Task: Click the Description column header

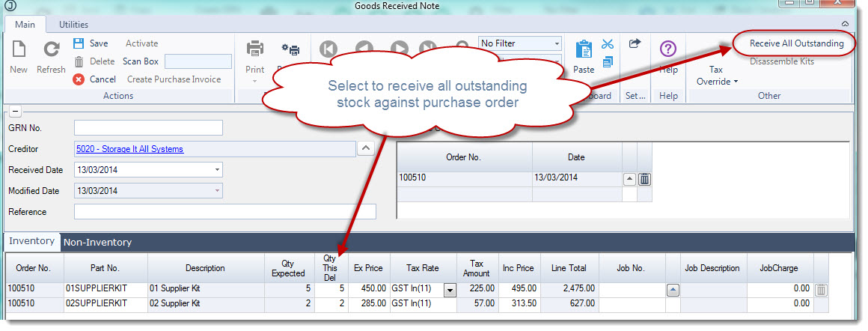Action: tap(205, 268)
